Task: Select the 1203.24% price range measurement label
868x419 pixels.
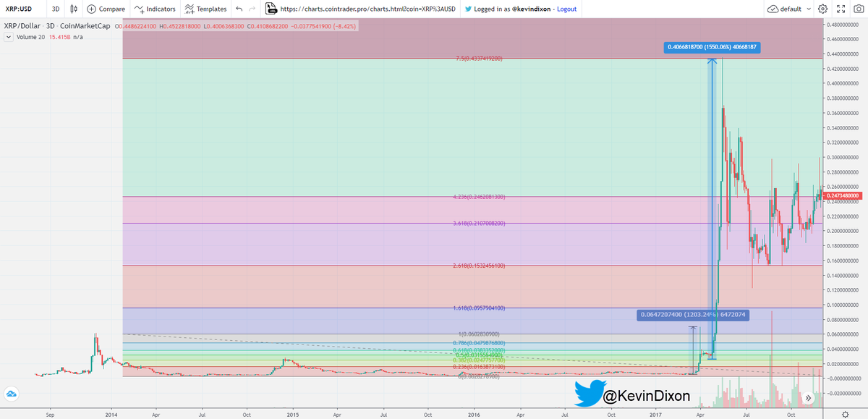Action: pyautogui.click(x=694, y=315)
